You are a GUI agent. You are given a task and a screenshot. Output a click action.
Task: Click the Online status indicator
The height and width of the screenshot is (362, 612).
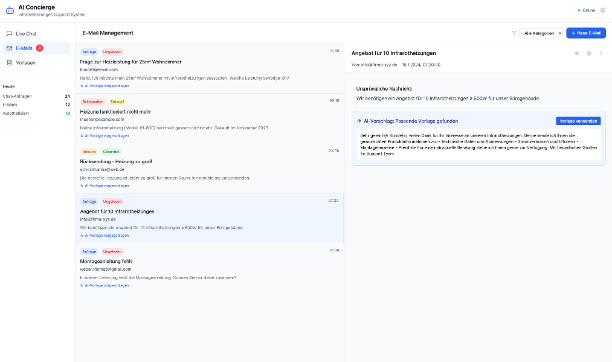[x=586, y=11]
